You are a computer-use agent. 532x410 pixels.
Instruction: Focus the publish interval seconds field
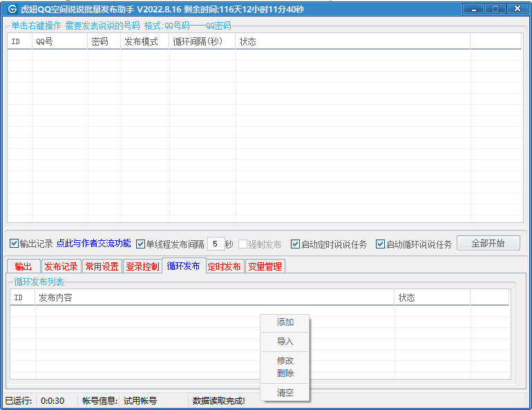tap(216, 244)
